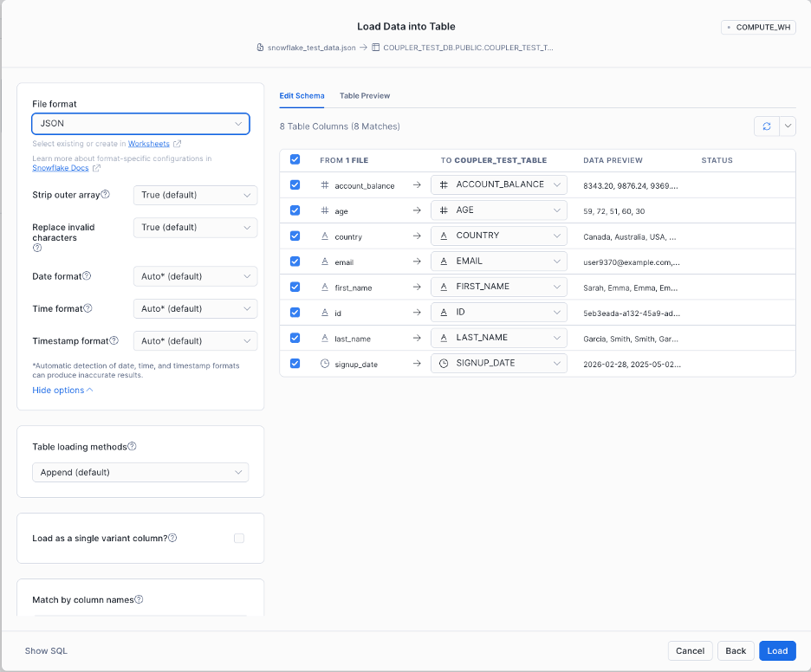Click help icon beside Load as single variant column
811x672 pixels.
tap(172, 538)
